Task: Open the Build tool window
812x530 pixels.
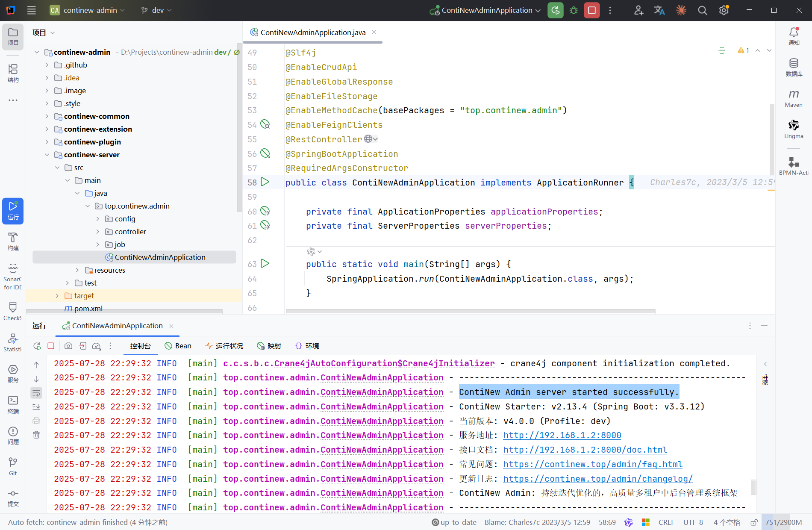Action: 13,241
